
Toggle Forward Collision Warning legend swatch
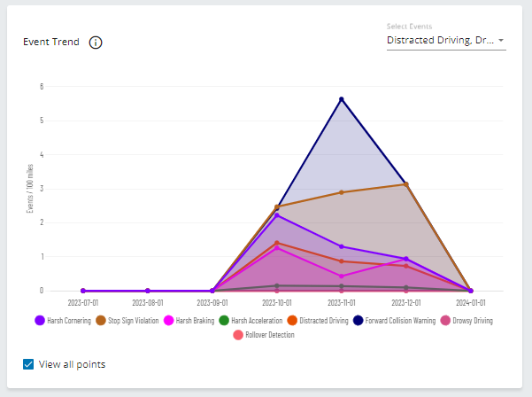coord(358,320)
